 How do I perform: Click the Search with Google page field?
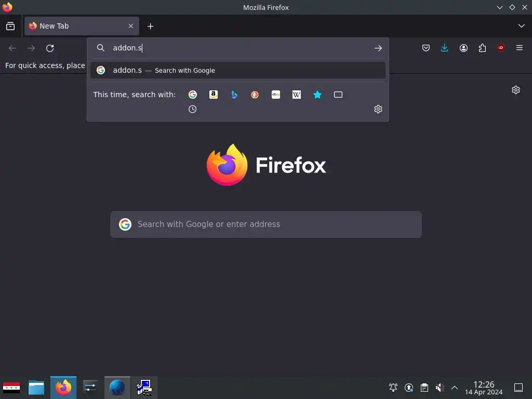click(x=266, y=224)
